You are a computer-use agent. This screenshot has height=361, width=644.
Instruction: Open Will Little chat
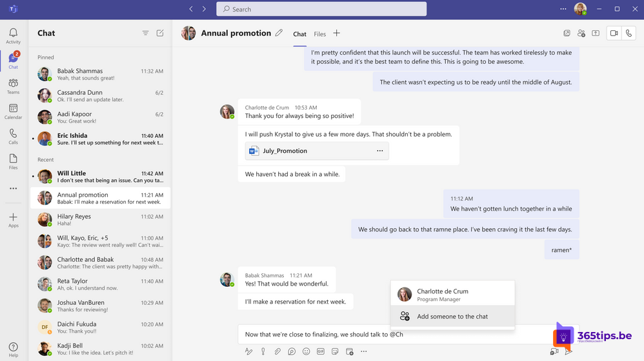coord(100,177)
